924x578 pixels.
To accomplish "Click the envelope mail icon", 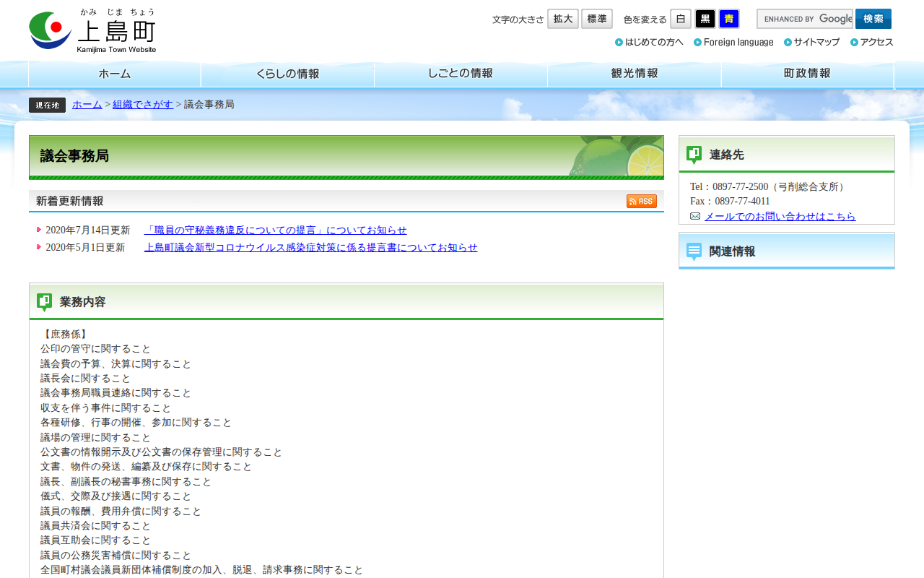I will coord(695,216).
